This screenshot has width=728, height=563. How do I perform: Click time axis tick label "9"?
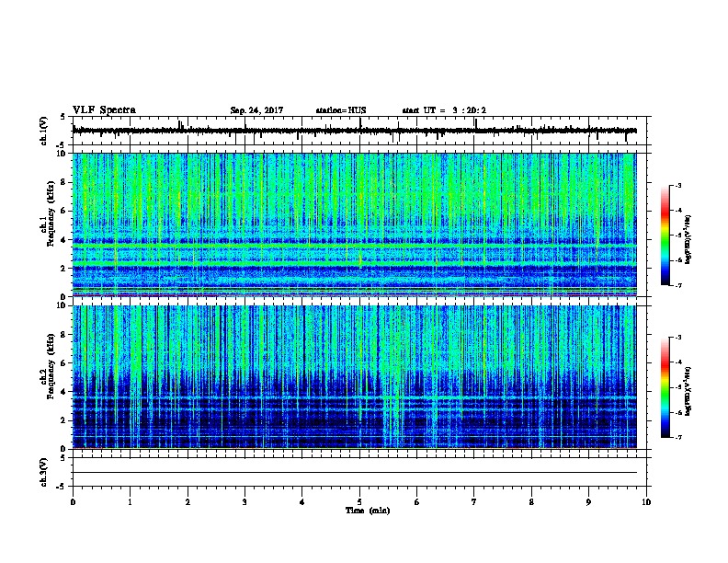[588, 502]
